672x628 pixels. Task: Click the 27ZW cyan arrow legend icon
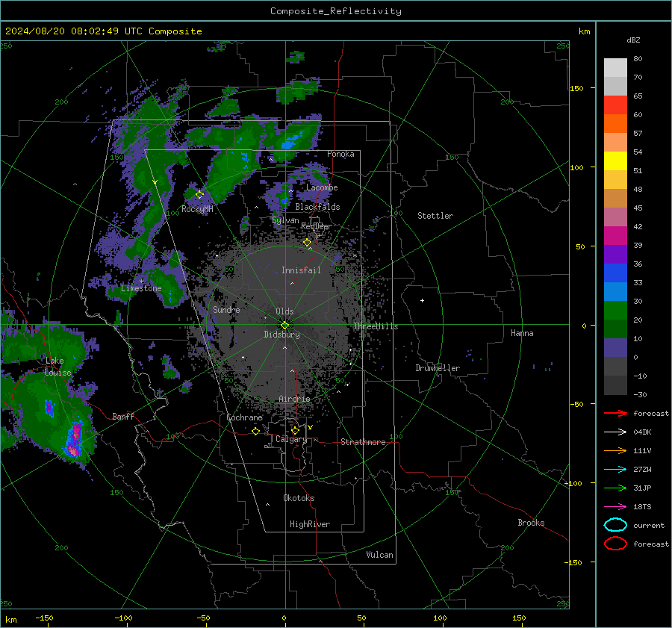(x=615, y=470)
